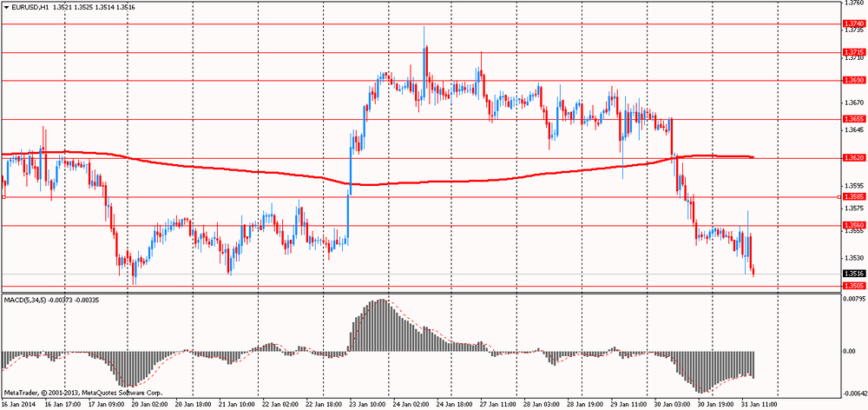Click the last red candle near 1.3516

(753, 271)
